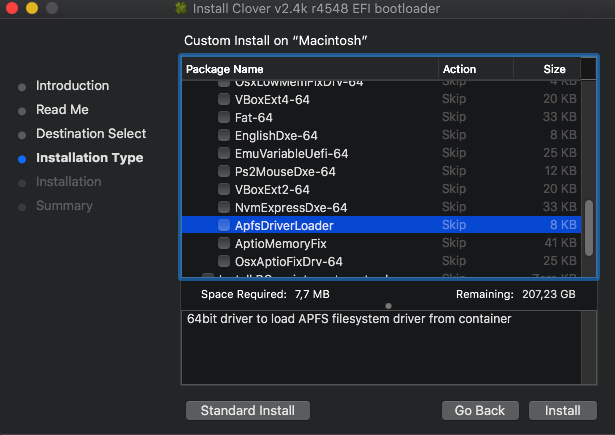Check the Fat-64 checkbox
This screenshot has width=615, height=435.
224,117
